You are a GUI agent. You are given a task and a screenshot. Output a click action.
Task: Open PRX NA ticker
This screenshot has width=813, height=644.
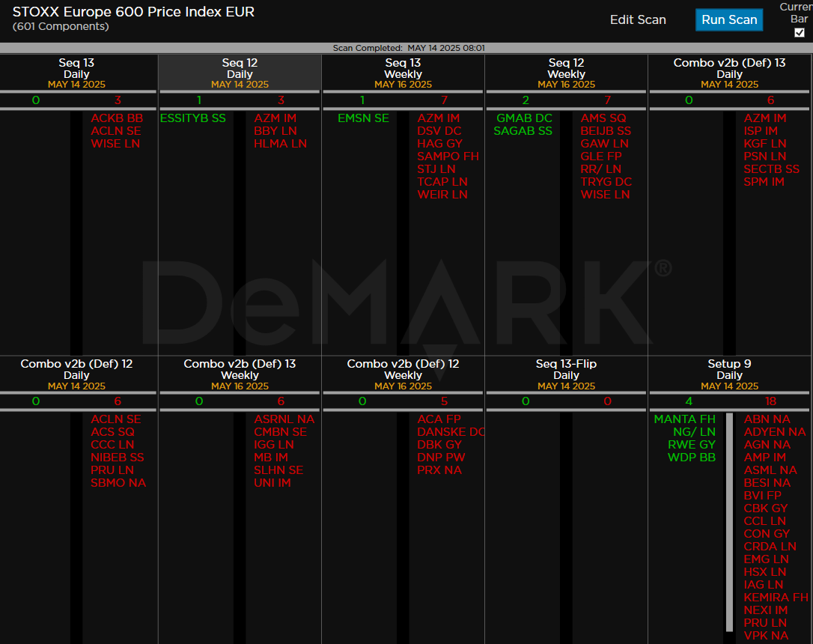pyautogui.click(x=439, y=470)
